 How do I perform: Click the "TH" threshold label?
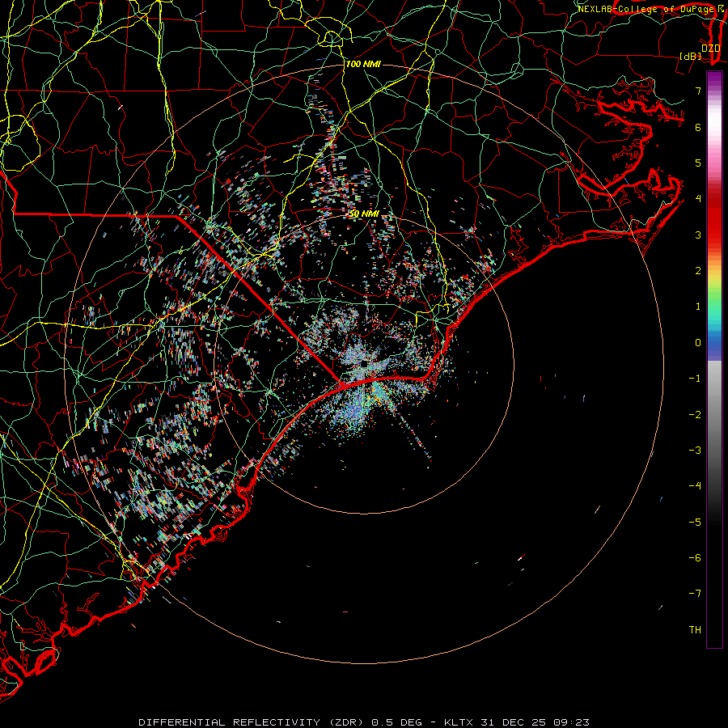tap(695, 630)
